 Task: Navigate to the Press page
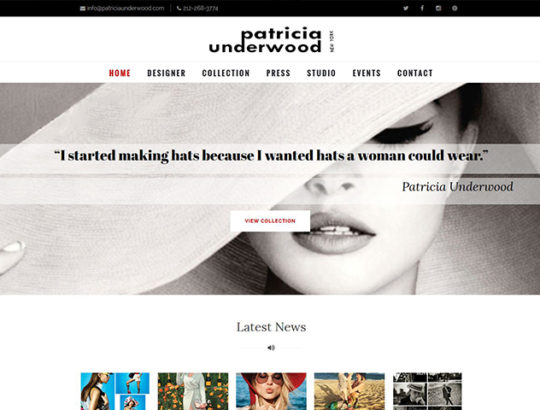(278, 73)
